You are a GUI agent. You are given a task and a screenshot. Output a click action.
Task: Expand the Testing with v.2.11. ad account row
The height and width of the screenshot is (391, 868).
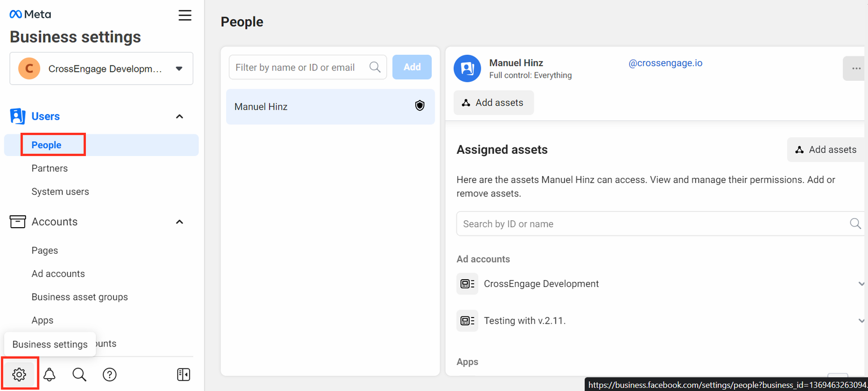click(x=861, y=320)
